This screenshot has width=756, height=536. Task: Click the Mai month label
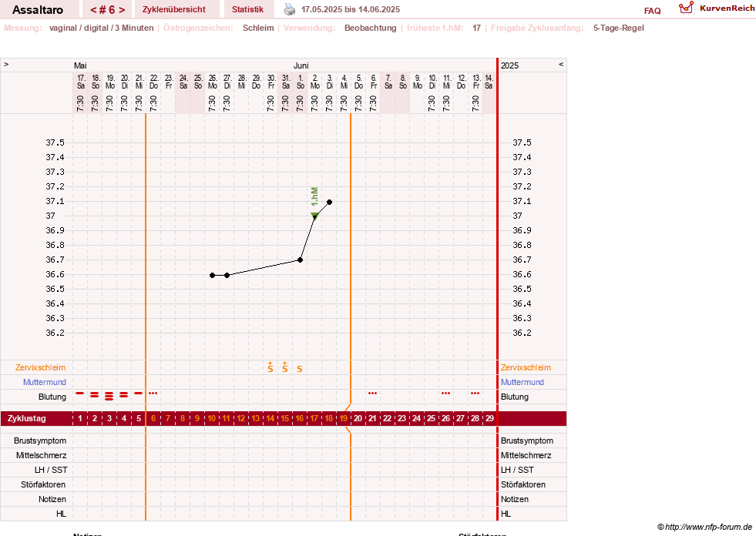80,65
